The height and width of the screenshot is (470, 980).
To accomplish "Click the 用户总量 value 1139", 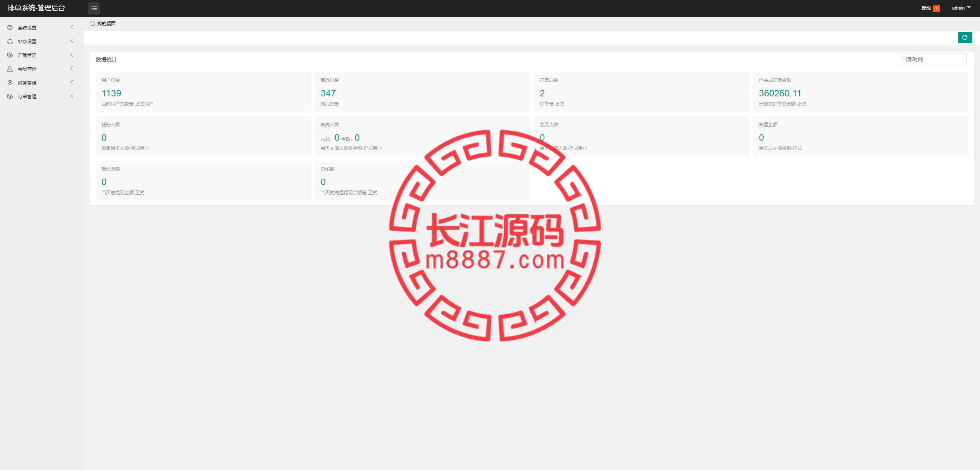I will coord(111,93).
